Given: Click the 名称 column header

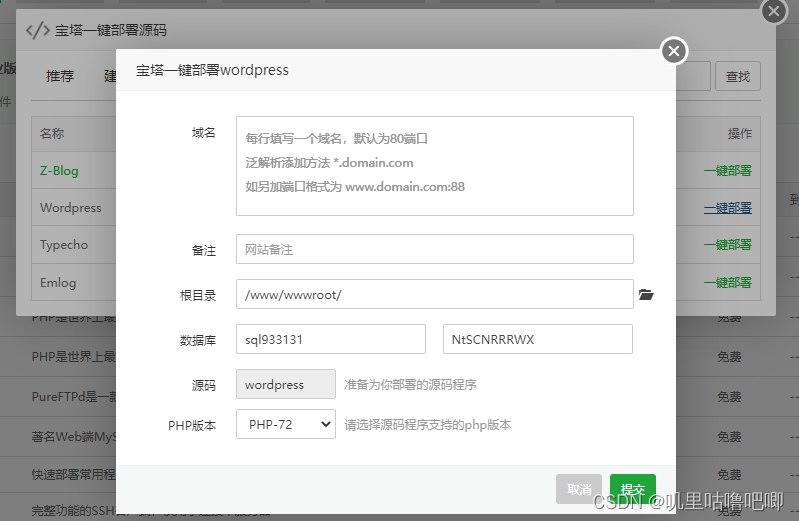Looking at the screenshot, I should (x=52, y=134).
